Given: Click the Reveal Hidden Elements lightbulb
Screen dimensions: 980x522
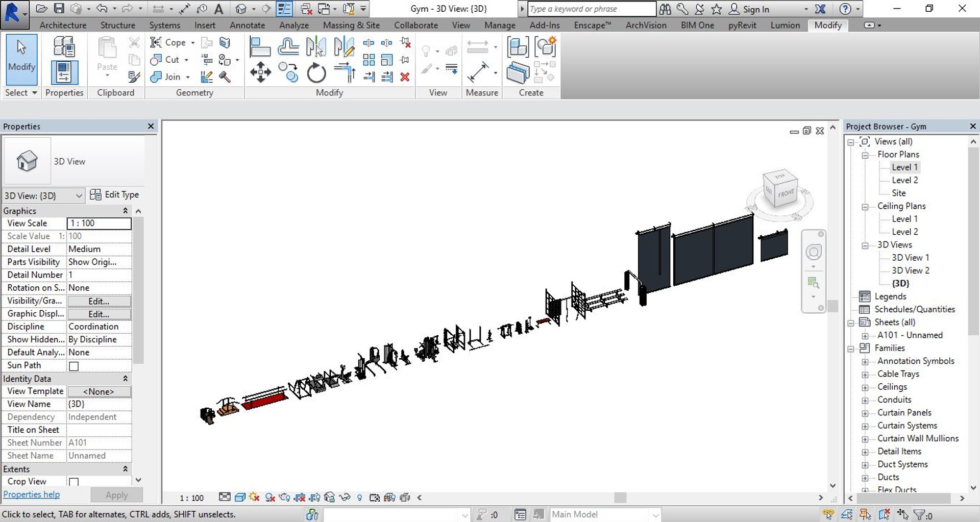Looking at the screenshot, I should coord(360,498).
